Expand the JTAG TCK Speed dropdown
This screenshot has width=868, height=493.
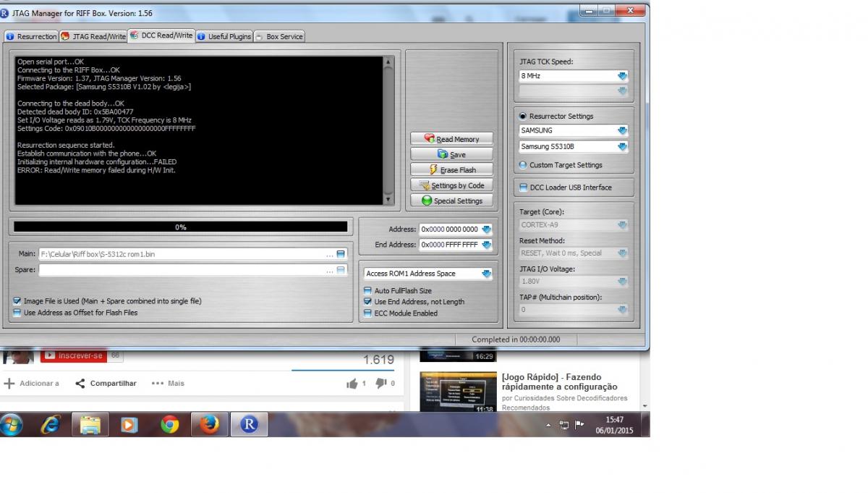(622, 75)
